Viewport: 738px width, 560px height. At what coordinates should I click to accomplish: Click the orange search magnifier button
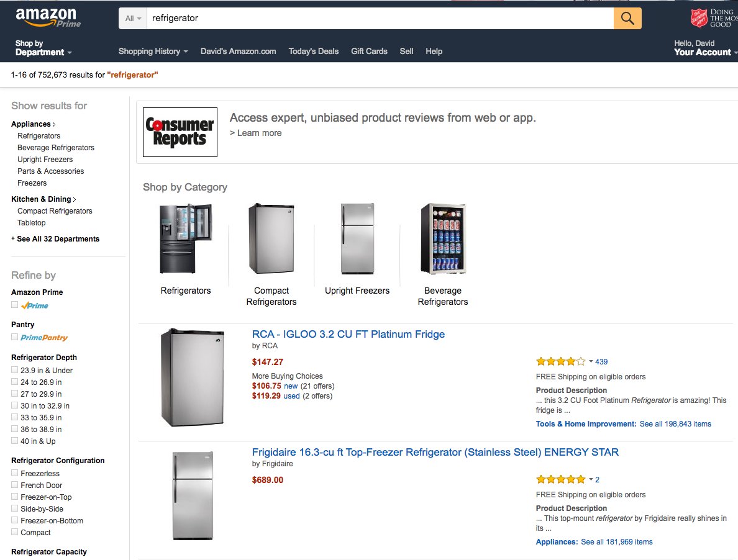point(627,19)
